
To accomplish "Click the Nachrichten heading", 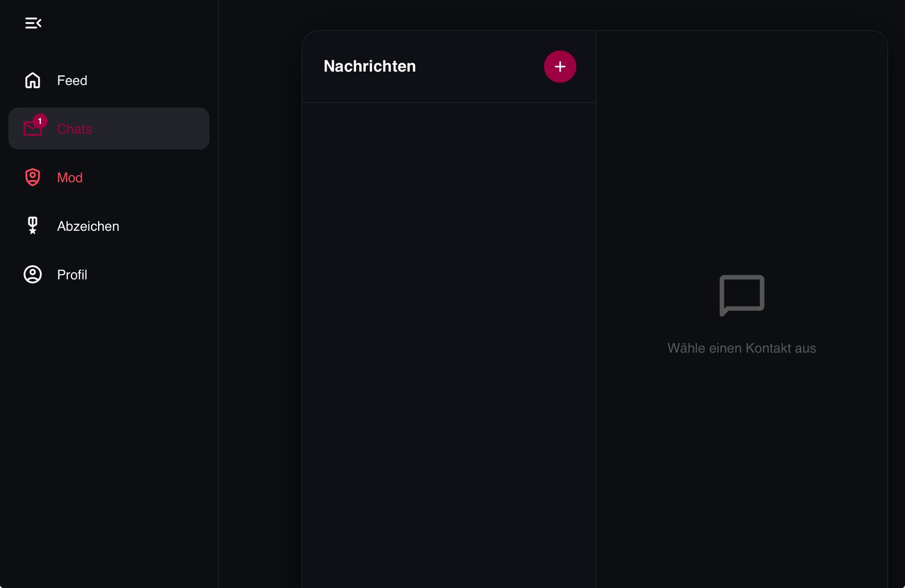I will (x=370, y=66).
